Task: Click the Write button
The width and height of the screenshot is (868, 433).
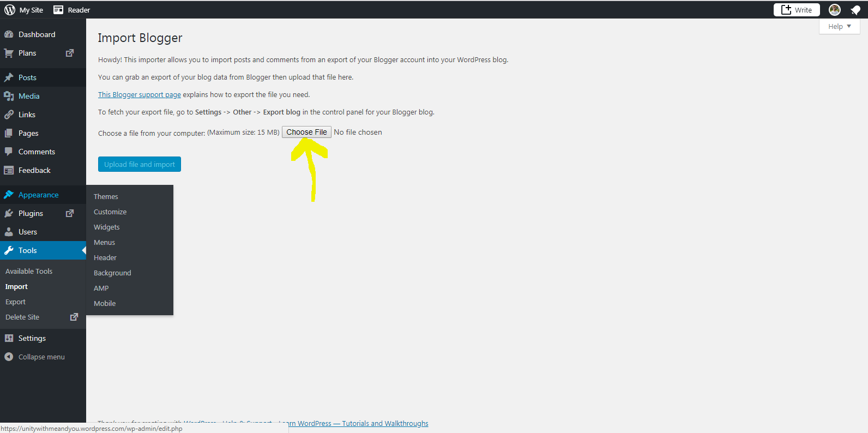Action: pos(797,10)
